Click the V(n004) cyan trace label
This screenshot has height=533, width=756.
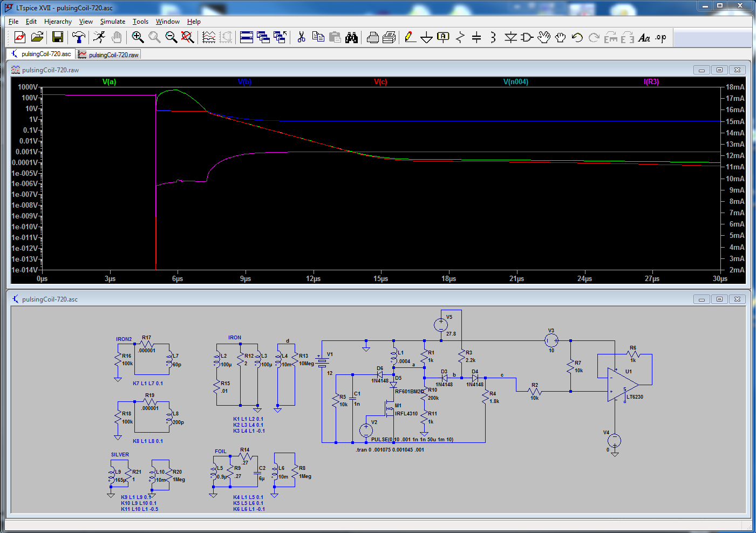click(x=515, y=82)
